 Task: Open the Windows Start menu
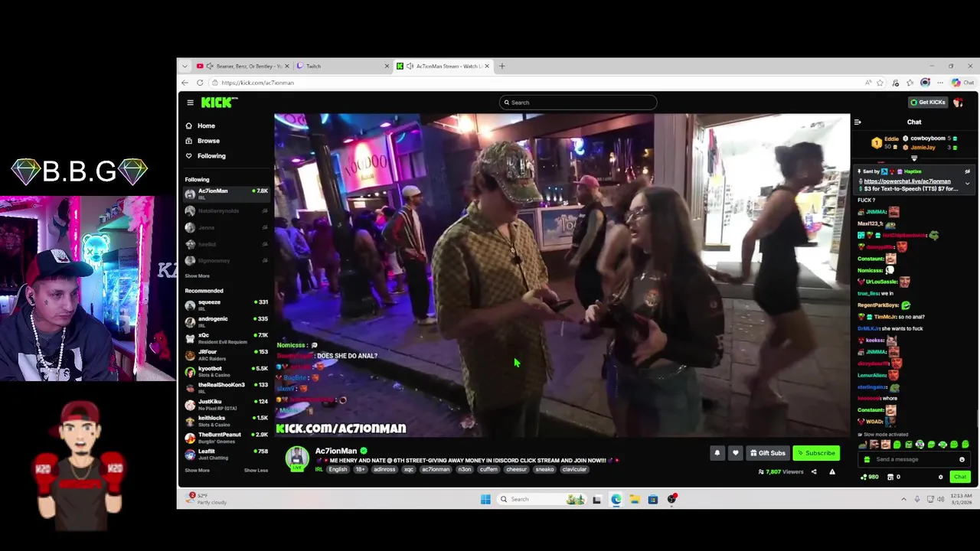(485, 500)
